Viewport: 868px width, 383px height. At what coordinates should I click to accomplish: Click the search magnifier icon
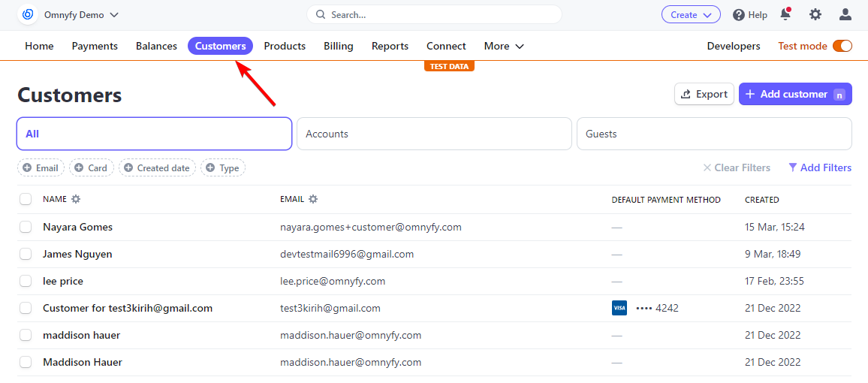point(321,15)
